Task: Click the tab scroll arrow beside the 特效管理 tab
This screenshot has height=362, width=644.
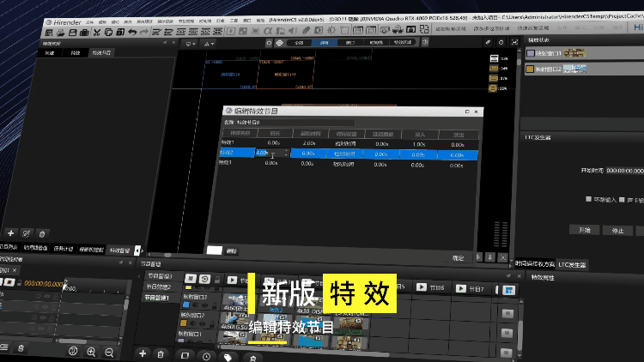Action: coord(137,250)
